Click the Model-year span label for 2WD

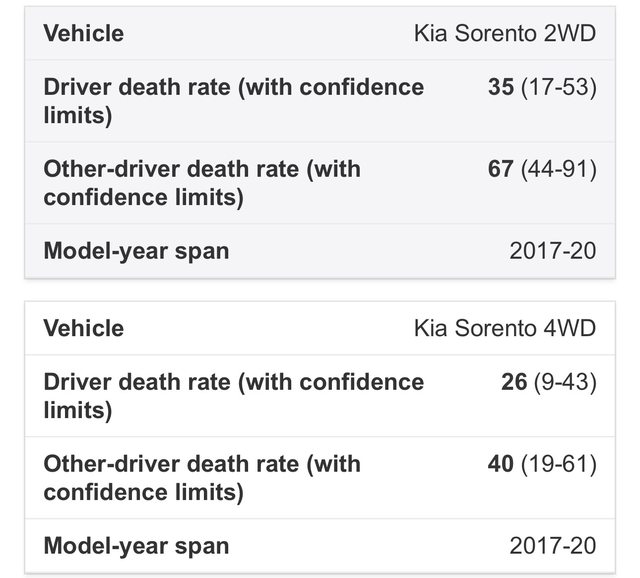click(136, 250)
